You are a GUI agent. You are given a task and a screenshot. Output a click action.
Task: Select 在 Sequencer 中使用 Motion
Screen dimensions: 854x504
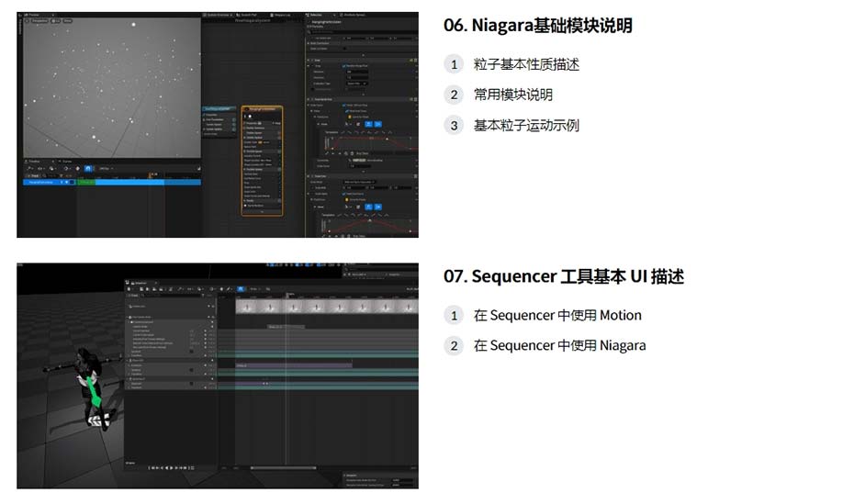[557, 315]
